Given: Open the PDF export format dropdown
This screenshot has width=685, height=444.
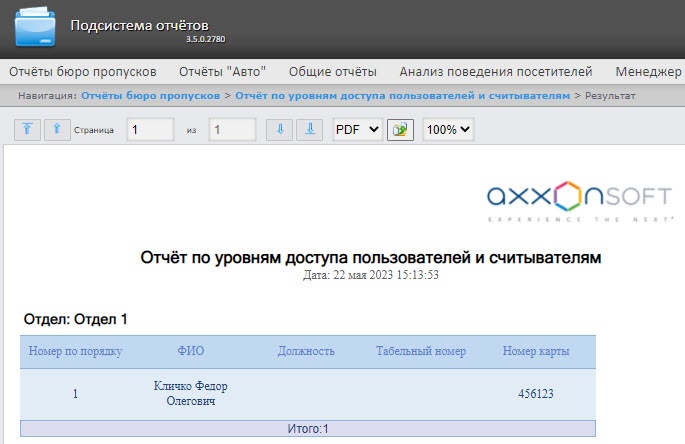Looking at the screenshot, I should [357, 129].
